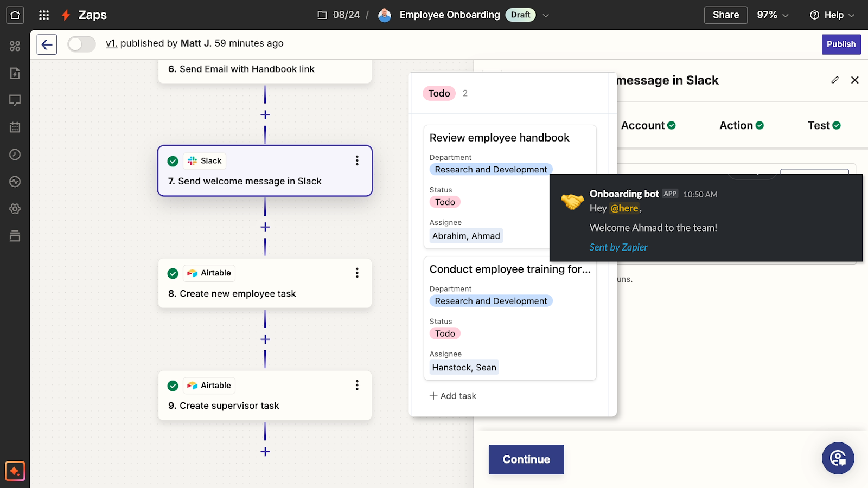Open the sidebar Zap file details icon
Screen dimensions: 868x488
click(x=15, y=73)
